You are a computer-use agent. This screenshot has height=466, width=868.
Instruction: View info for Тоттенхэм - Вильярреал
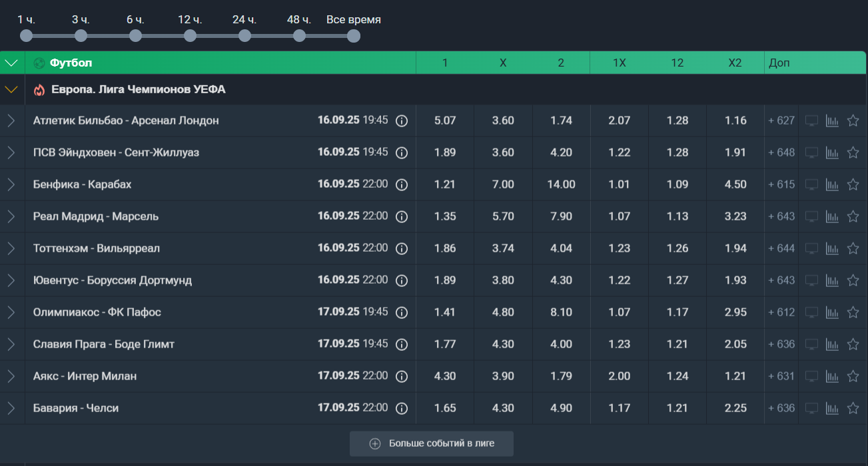[x=402, y=248]
